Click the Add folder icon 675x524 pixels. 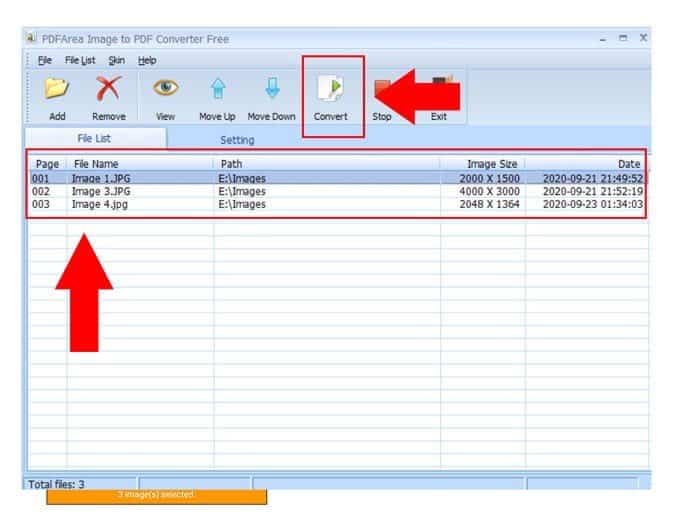pyautogui.click(x=57, y=89)
